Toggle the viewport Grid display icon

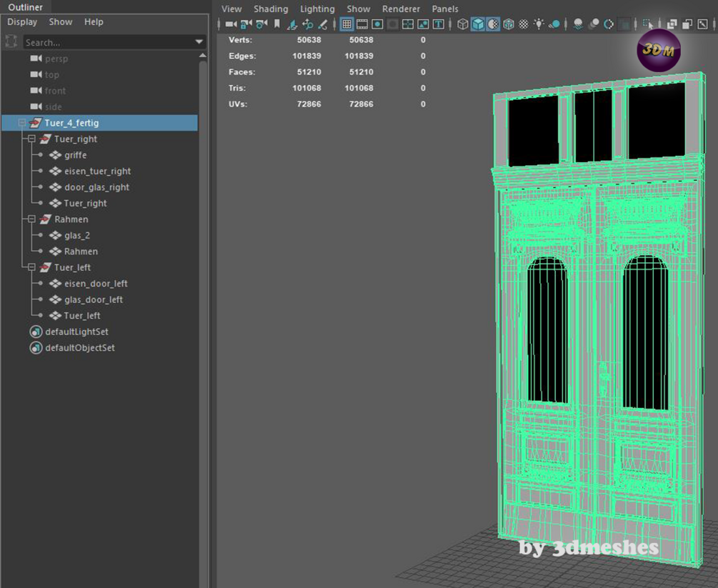(x=346, y=24)
